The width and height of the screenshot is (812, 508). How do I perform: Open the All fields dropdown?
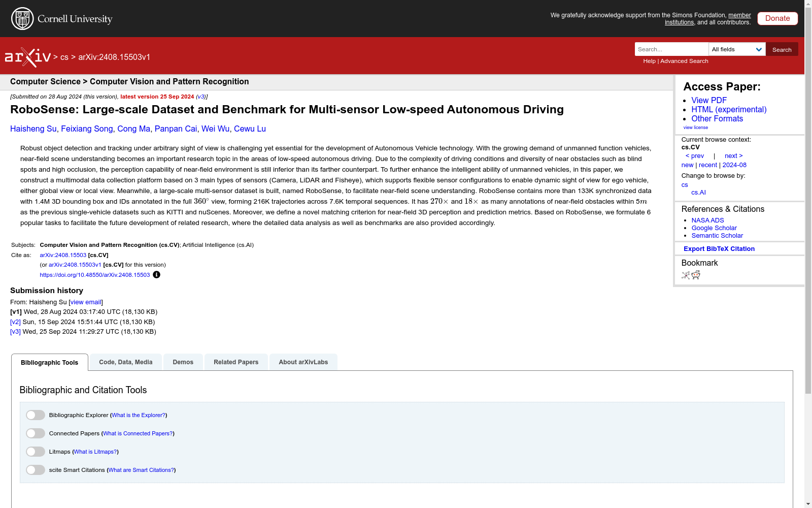click(x=737, y=49)
